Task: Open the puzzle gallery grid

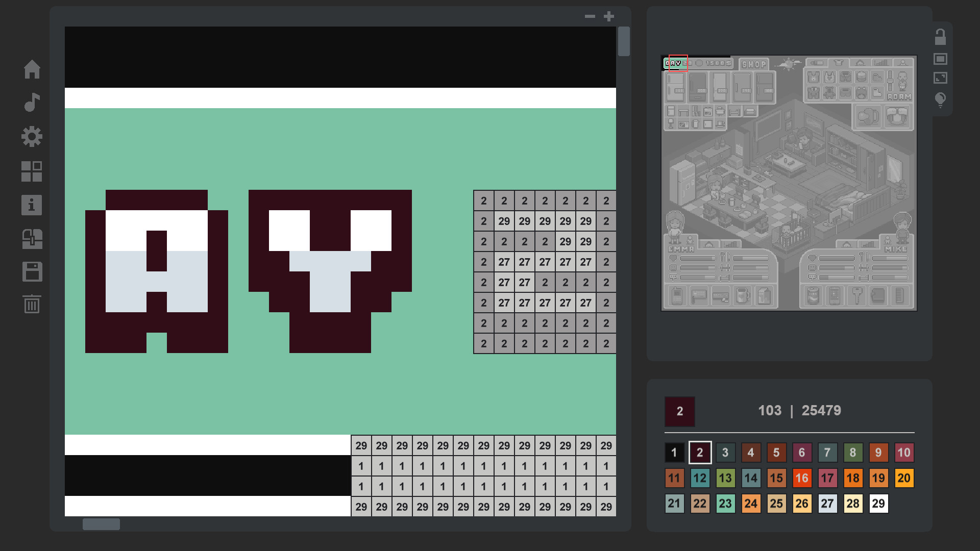Action: [x=32, y=171]
